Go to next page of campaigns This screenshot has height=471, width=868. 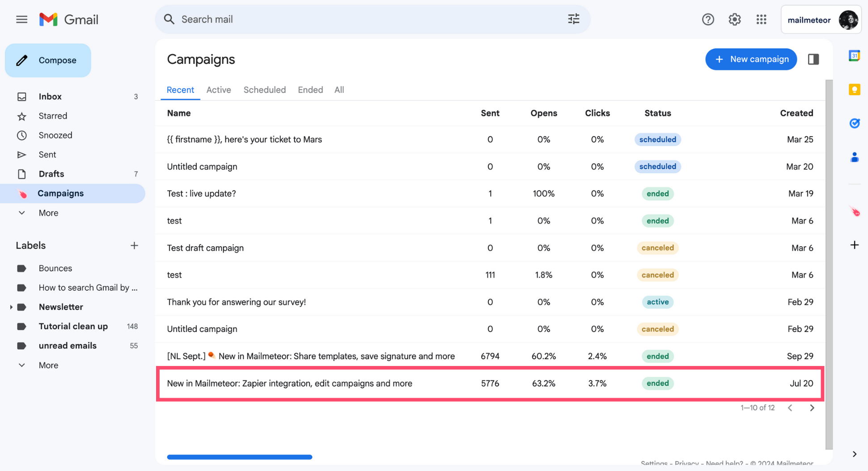tap(812, 408)
